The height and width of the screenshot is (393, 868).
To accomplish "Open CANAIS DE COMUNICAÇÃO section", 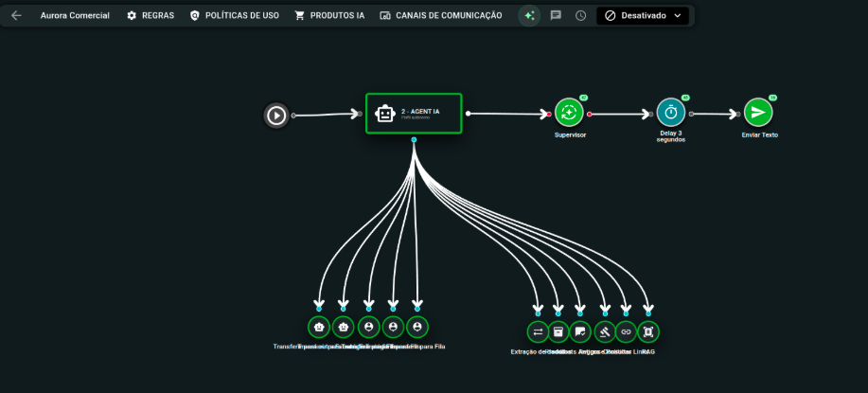I will [441, 16].
